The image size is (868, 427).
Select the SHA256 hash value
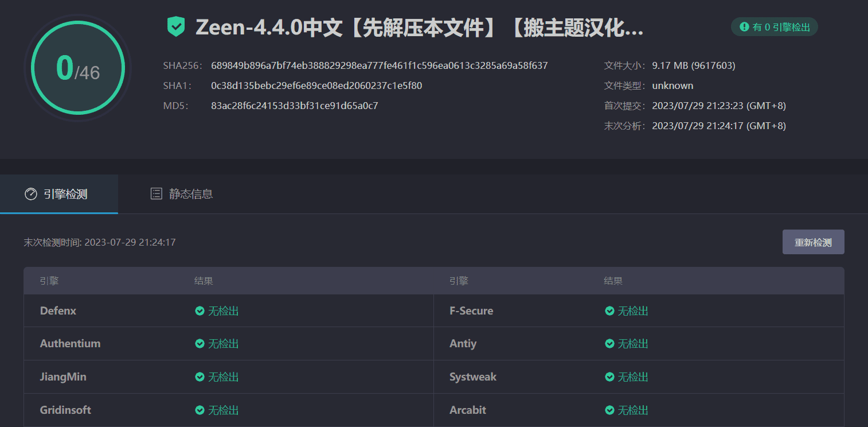379,65
